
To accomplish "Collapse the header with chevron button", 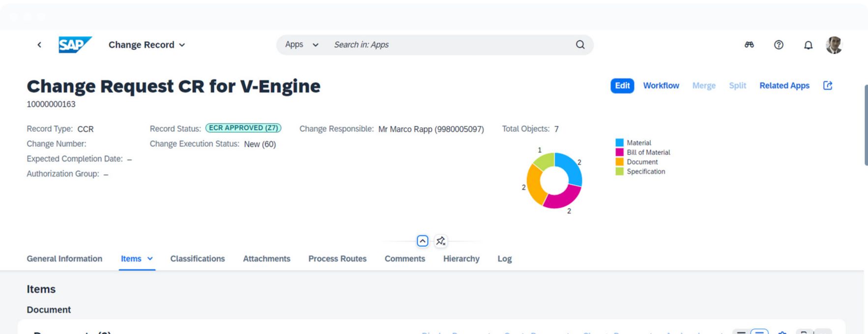I will coord(422,241).
